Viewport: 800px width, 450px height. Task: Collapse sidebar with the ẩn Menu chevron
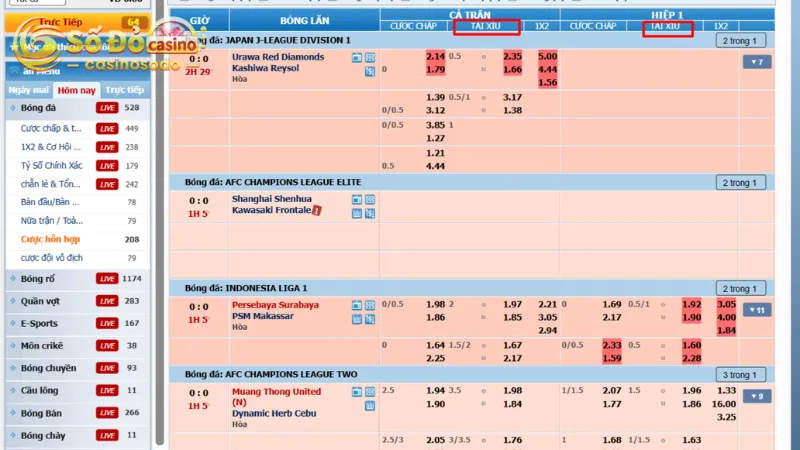point(14,71)
